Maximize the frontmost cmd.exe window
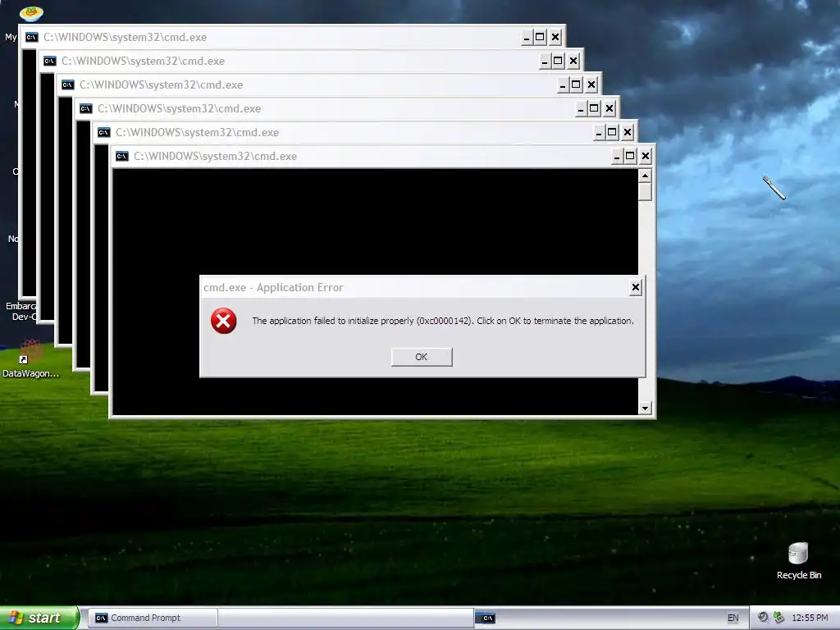This screenshot has height=630, width=840. (631, 157)
